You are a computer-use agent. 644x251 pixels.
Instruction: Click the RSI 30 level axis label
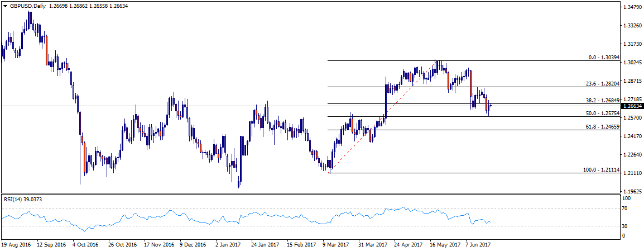point(626,226)
